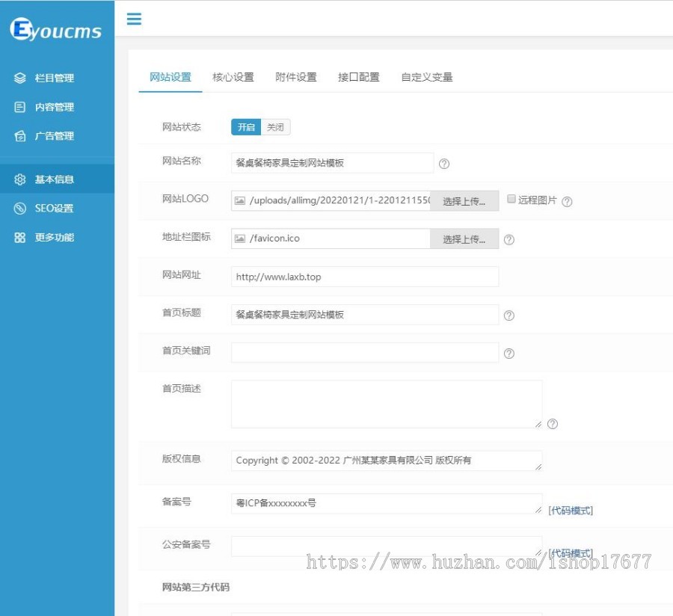Click the Eyoucms logo
673x616 pixels.
[56, 29]
